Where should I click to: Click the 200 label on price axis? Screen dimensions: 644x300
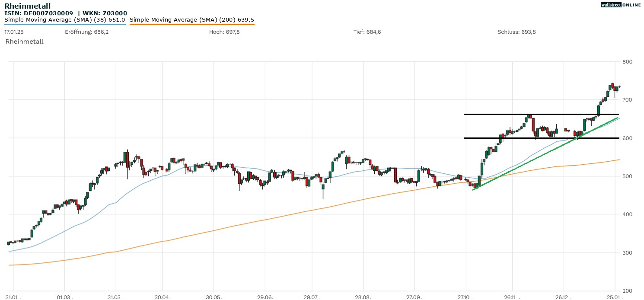(627, 290)
